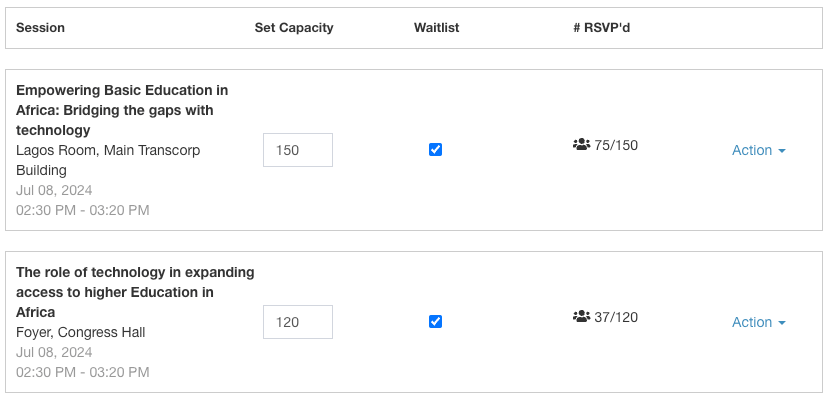The image size is (829, 401).
Task: Click the Session column header
Action: coord(40,28)
